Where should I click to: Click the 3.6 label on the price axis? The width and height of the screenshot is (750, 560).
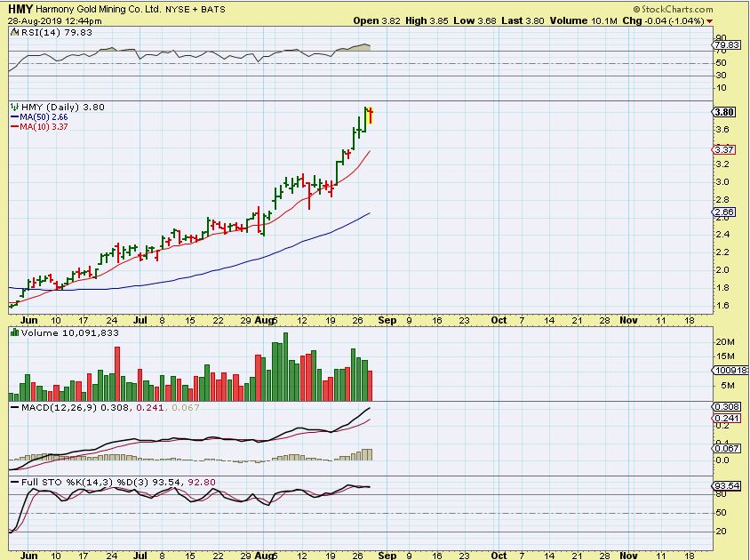tap(722, 129)
